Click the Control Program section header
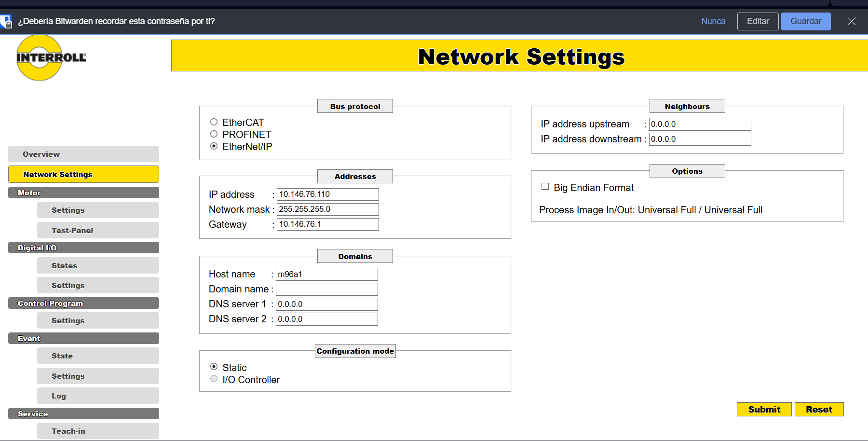The height and width of the screenshot is (441, 868). click(x=83, y=303)
